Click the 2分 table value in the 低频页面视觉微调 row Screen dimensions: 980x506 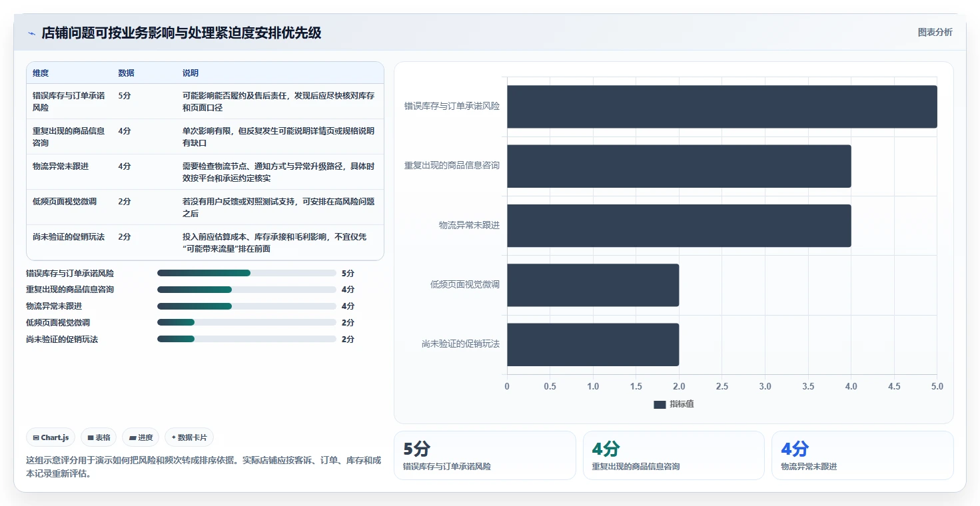[x=125, y=201]
